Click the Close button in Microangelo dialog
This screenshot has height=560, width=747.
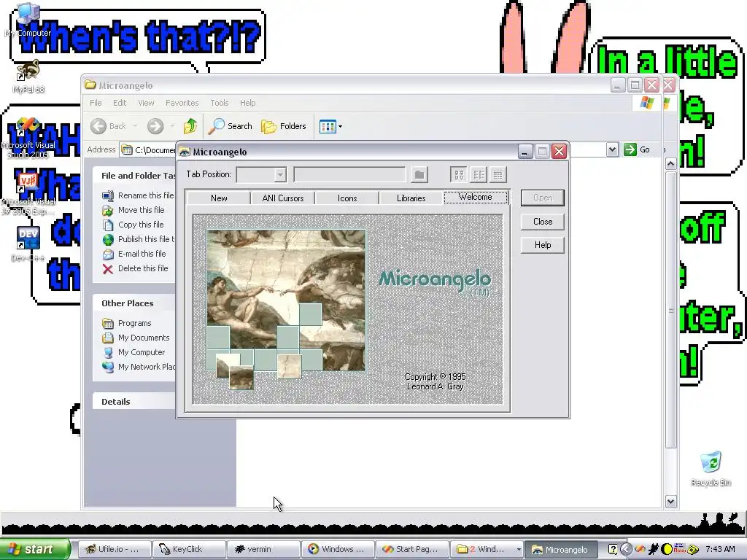tap(543, 222)
